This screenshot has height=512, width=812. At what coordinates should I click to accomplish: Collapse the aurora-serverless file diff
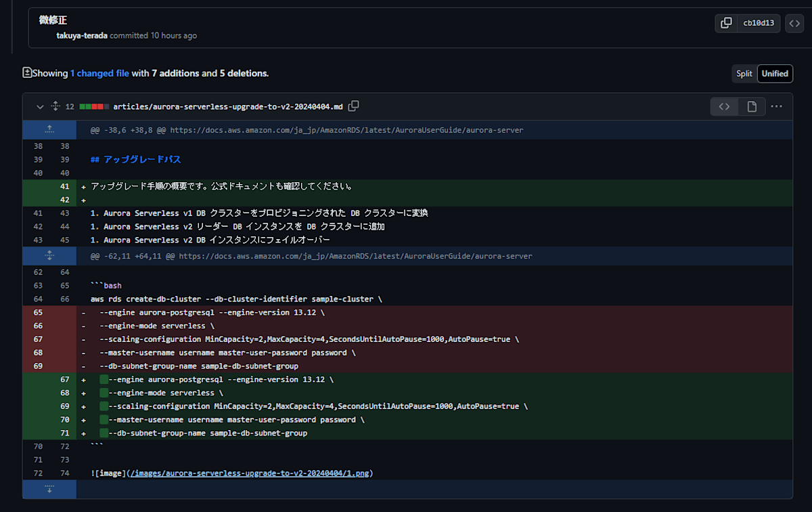[x=40, y=107]
